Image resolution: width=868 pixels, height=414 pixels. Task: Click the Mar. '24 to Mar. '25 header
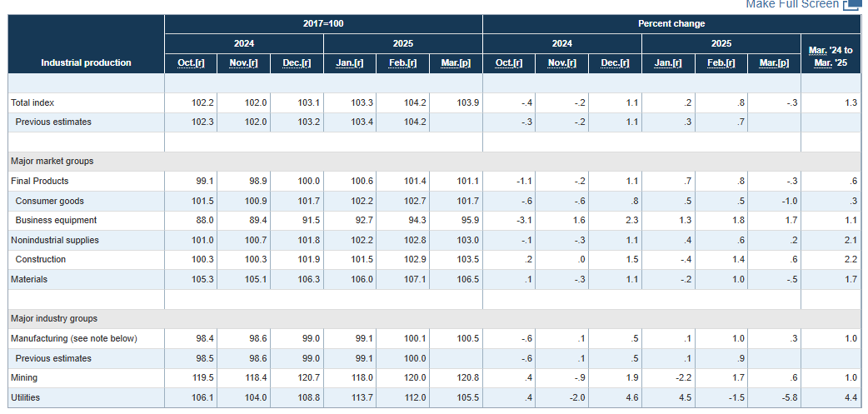click(x=830, y=57)
